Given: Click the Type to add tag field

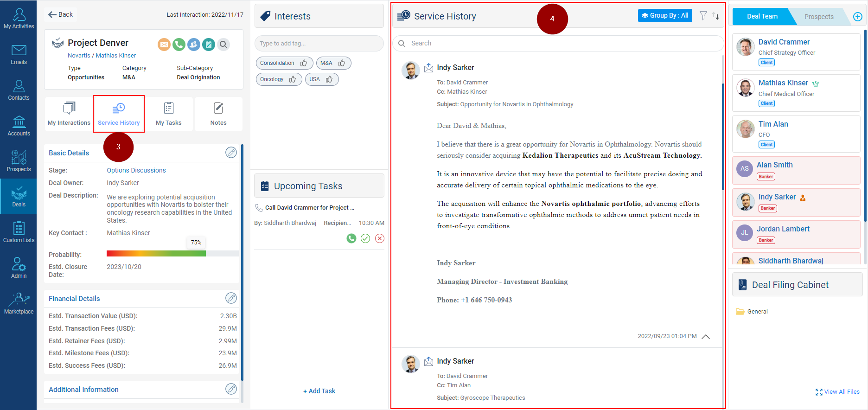Looking at the screenshot, I should (x=319, y=43).
